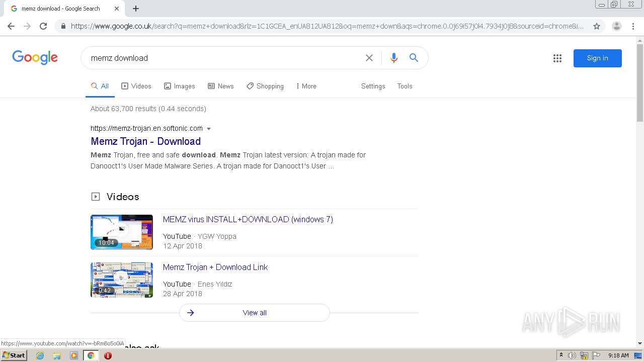The height and width of the screenshot is (362, 644).
Task: Switch to the Shopping tab
Action: [265, 86]
